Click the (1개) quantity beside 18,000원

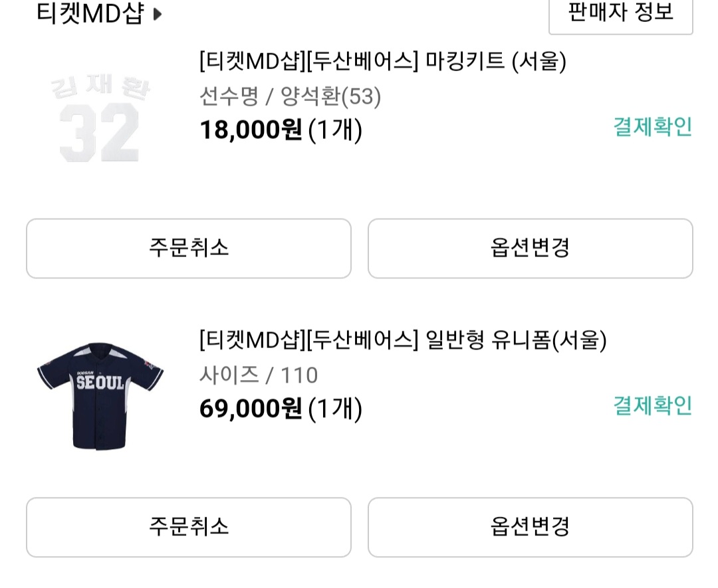point(335,130)
